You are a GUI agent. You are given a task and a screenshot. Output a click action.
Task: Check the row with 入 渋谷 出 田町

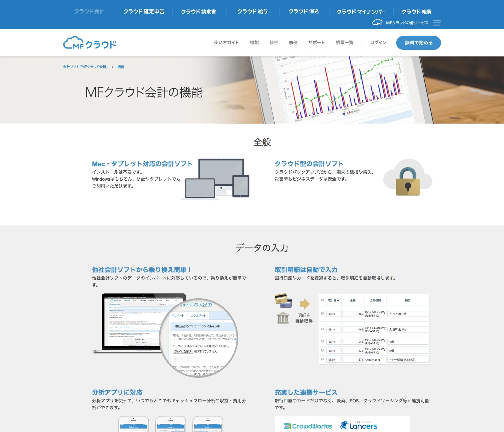[322, 313]
